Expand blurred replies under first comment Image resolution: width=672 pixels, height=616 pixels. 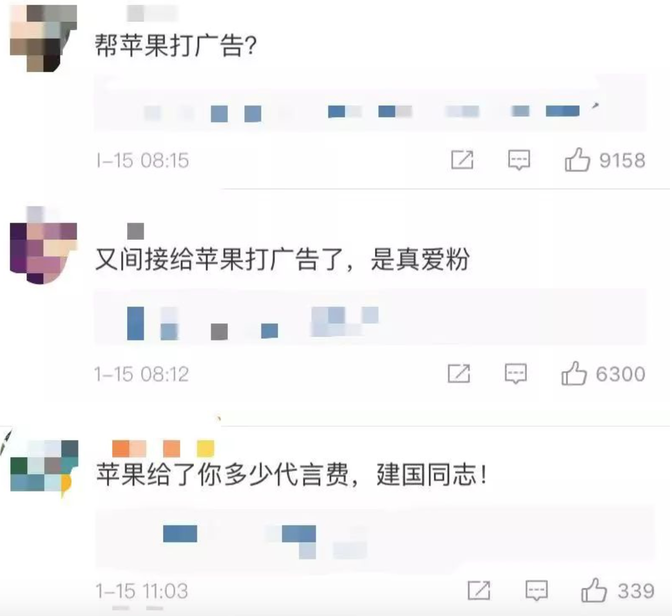coord(370,104)
